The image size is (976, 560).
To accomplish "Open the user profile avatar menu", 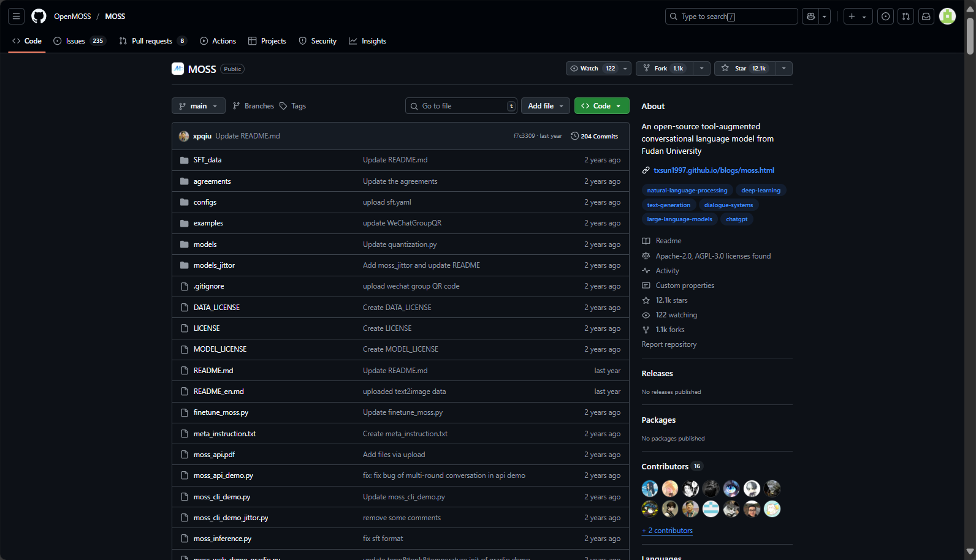I will (x=947, y=17).
